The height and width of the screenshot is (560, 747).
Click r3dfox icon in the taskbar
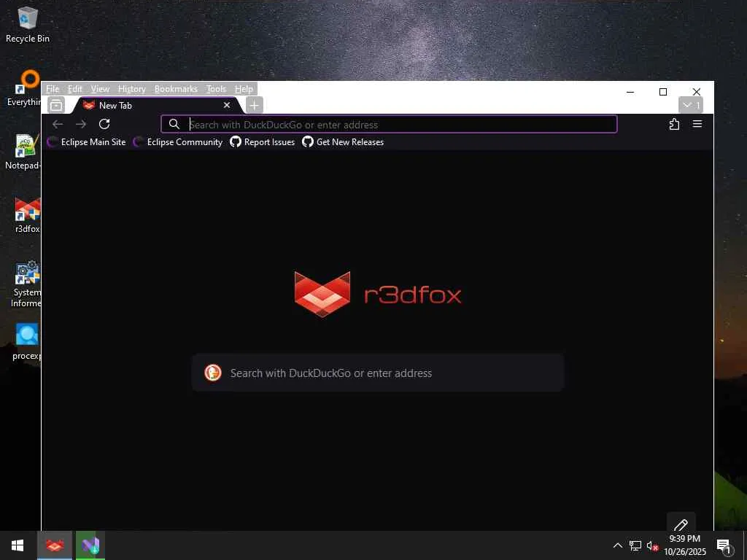[x=55, y=545]
